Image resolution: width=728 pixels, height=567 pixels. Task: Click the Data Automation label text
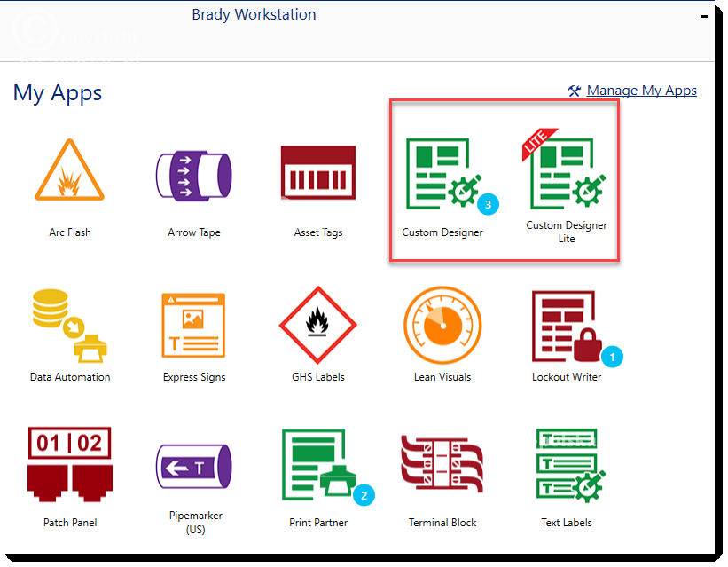70,377
